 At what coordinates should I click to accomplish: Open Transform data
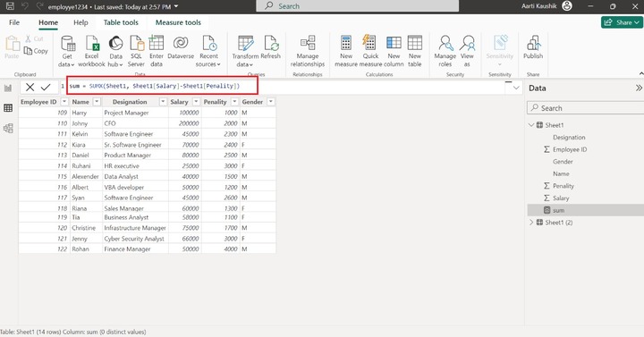245,51
